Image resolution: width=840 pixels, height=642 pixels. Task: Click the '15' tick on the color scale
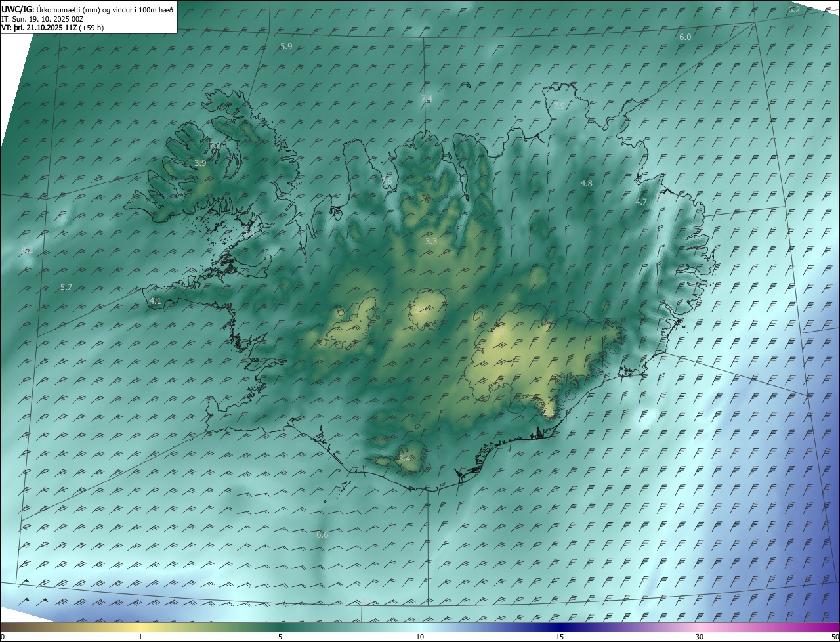560,637
